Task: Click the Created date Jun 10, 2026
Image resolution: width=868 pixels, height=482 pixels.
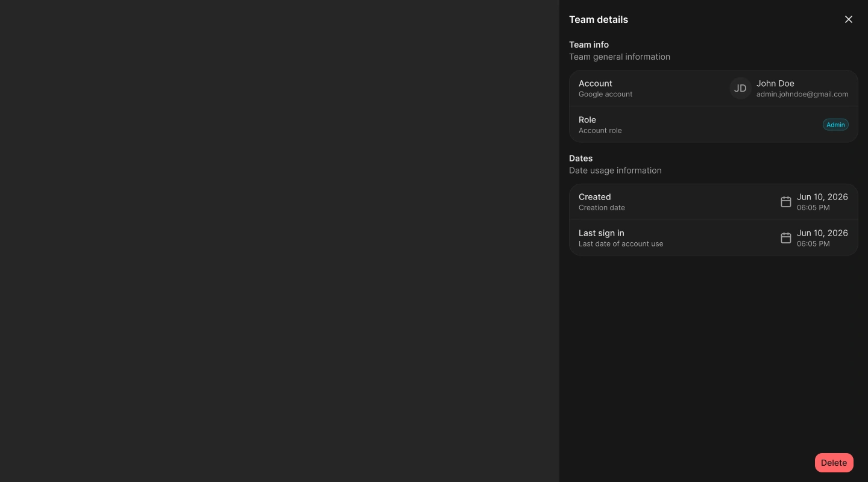Action: 822,196
